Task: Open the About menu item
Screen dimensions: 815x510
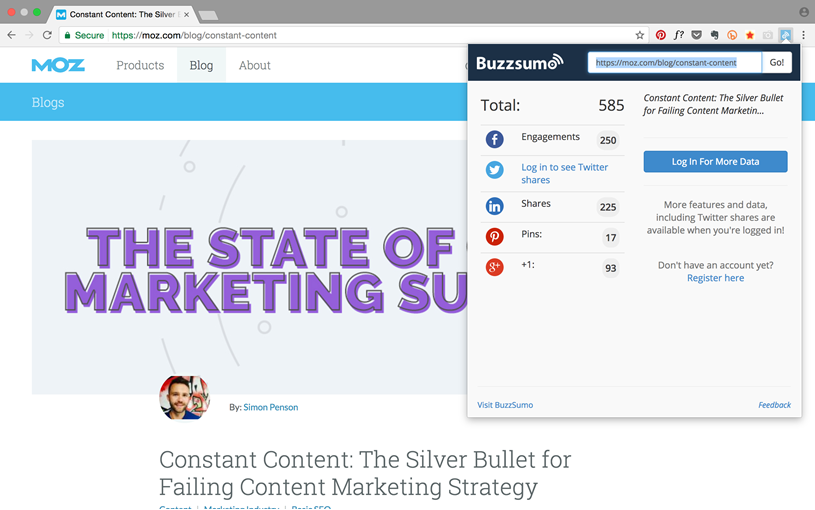Action: pos(255,66)
